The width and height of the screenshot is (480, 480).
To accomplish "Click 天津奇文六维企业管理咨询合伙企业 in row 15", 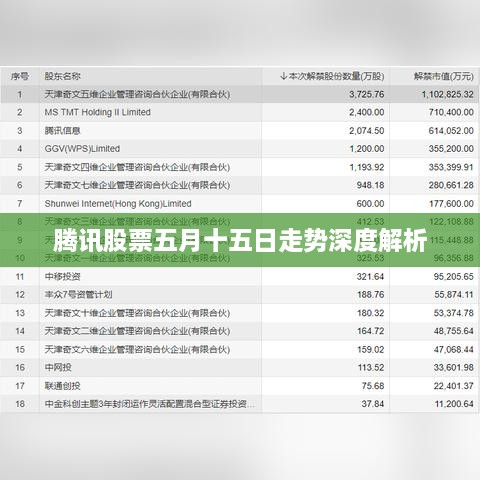I will 137,349.
